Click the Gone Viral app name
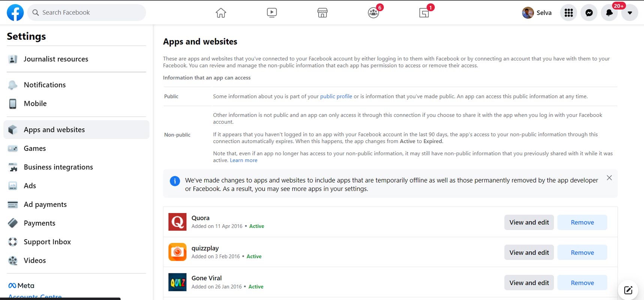Viewport: 644px width, 300px height. click(x=207, y=278)
